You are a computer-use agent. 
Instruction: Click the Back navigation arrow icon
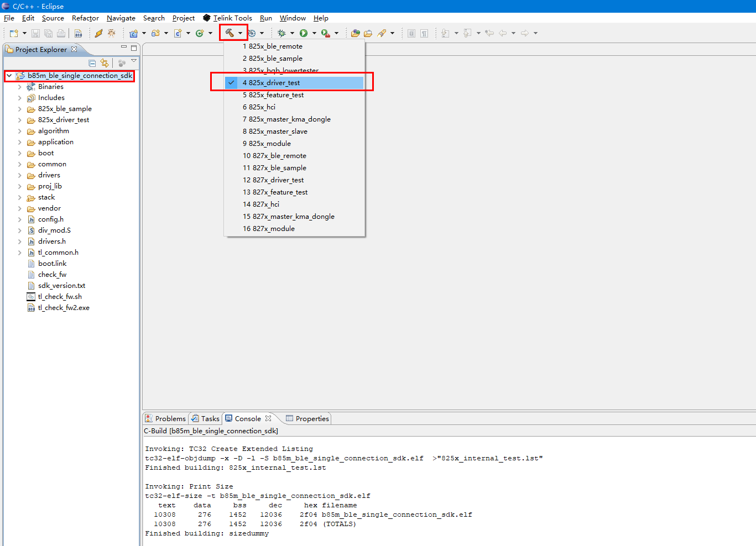tap(503, 33)
